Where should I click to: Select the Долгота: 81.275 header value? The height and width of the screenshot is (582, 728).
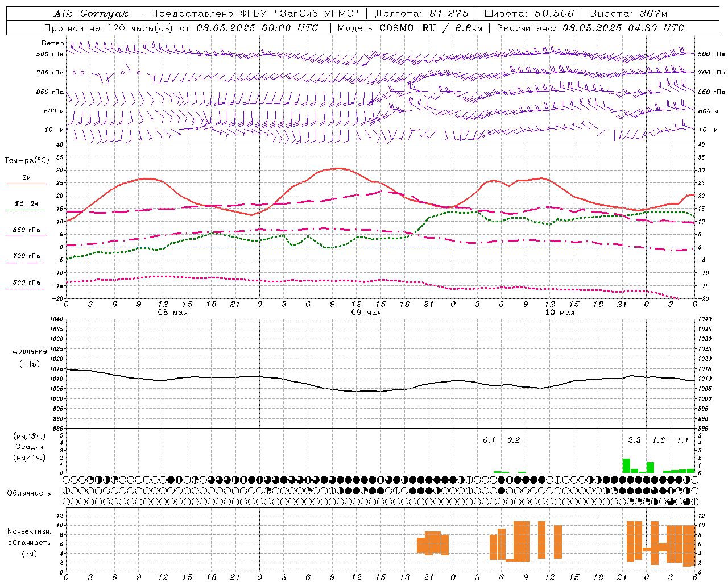pyautogui.click(x=423, y=14)
